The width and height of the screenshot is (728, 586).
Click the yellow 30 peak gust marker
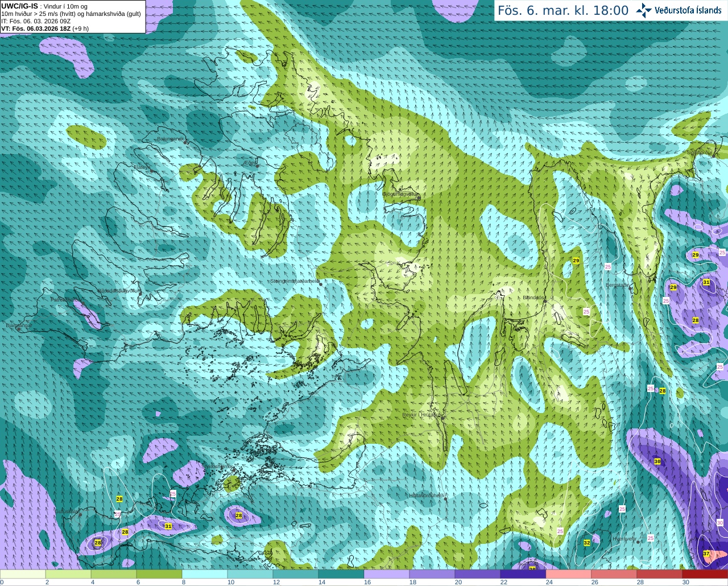pos(657,461)
